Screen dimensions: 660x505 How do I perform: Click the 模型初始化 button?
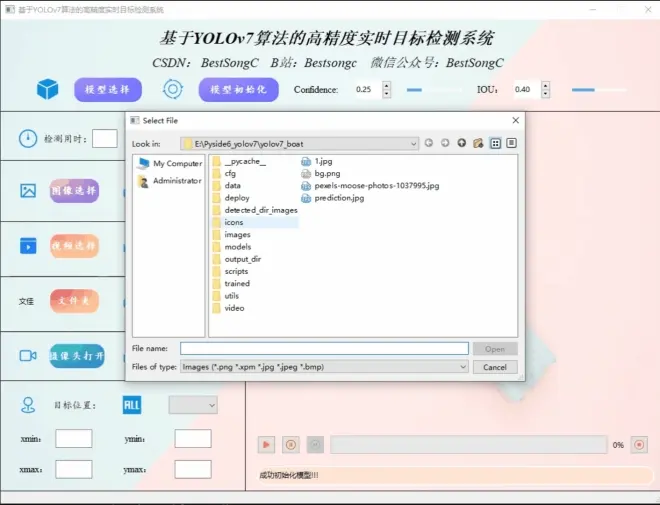click(x=238, y=90)
